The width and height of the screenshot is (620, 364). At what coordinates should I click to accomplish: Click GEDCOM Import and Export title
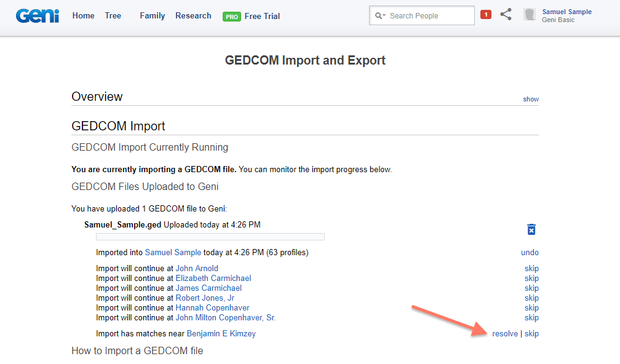[305, 60]
